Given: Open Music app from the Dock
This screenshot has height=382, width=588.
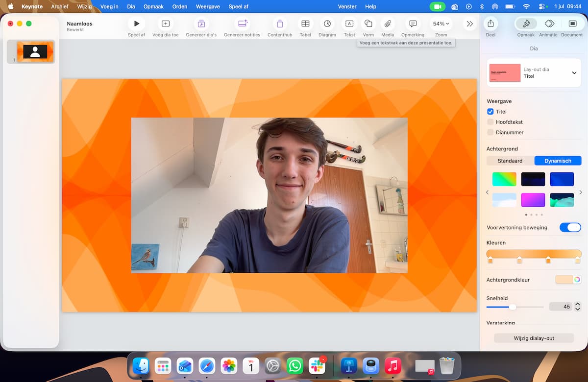Looking at the screenshot, I should (393, 366).
